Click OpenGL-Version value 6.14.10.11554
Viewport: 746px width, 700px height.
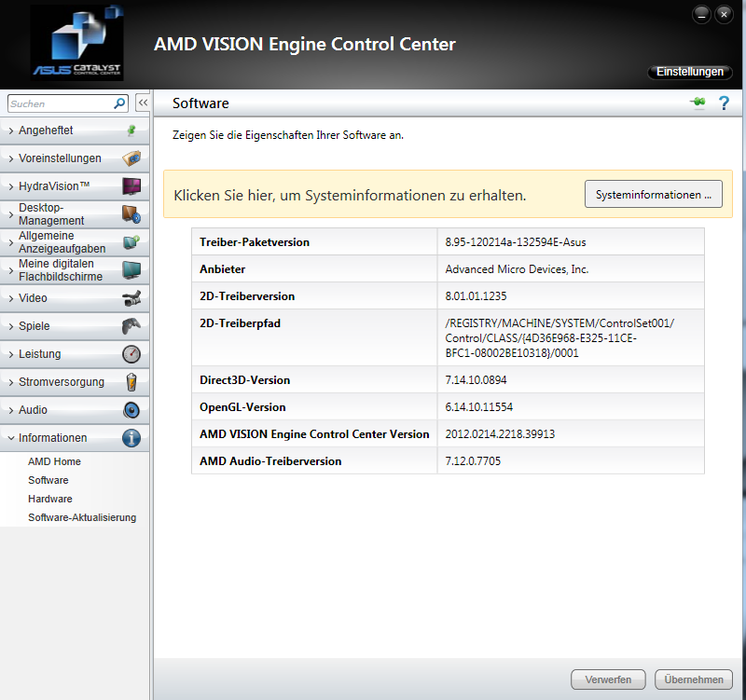coord(478,407)
